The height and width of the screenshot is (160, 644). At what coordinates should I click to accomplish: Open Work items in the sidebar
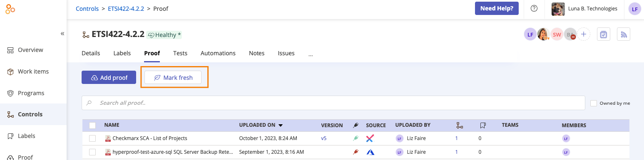(x=33, y=71)
